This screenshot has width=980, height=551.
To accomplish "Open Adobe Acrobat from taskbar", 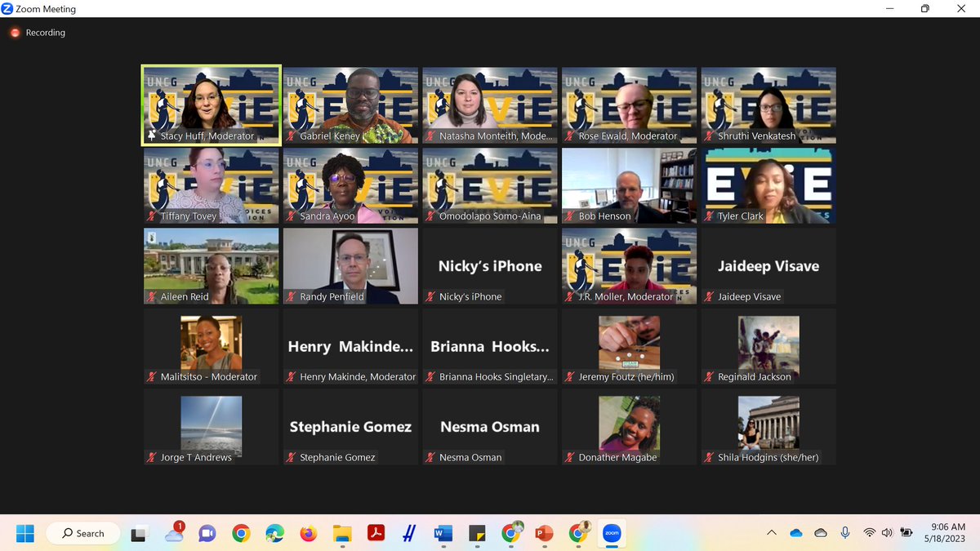I will tap(376, 534).
